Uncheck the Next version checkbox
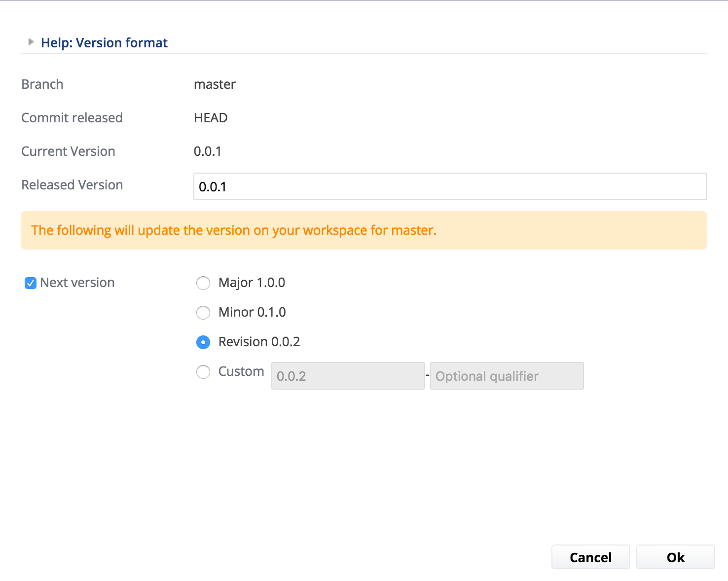This screenshot has height=581, width=728. pos(31,283)
